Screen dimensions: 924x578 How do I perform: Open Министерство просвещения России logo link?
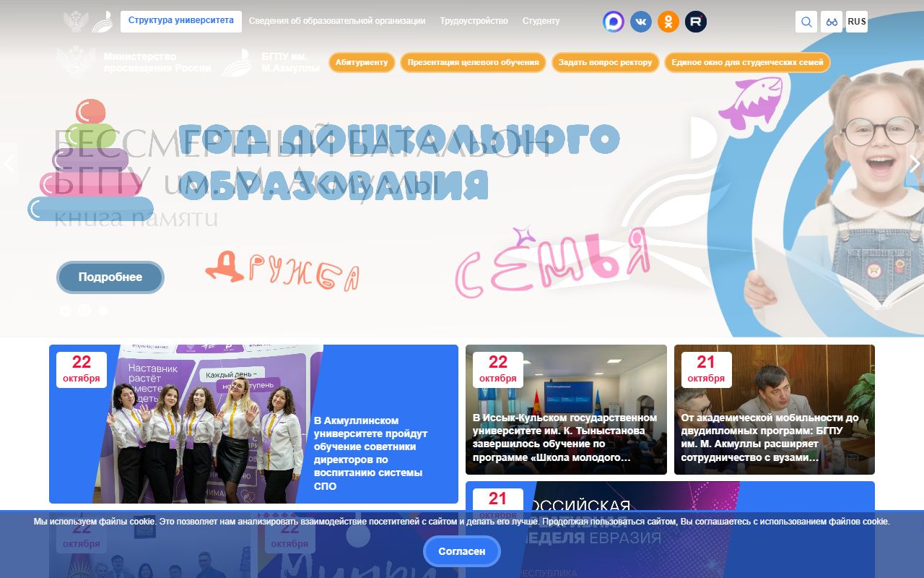point(134,62)
